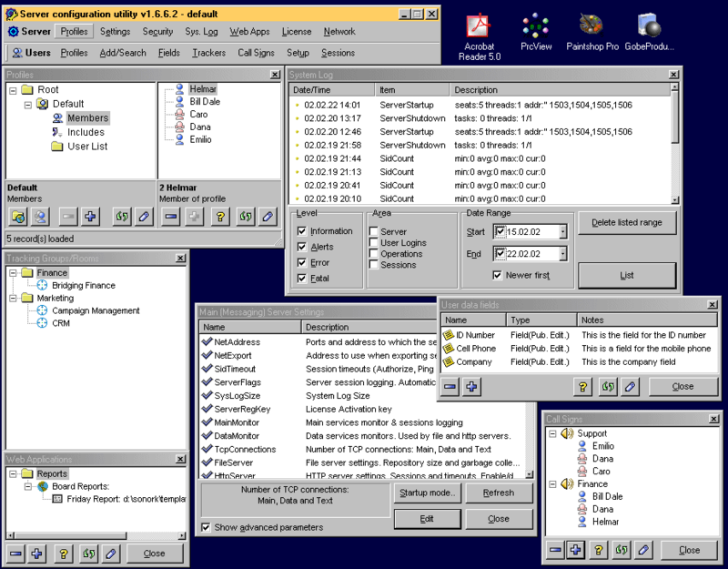Collapse Marketing group in Tracking Groups
728x569 pixels.
[13, 298]
